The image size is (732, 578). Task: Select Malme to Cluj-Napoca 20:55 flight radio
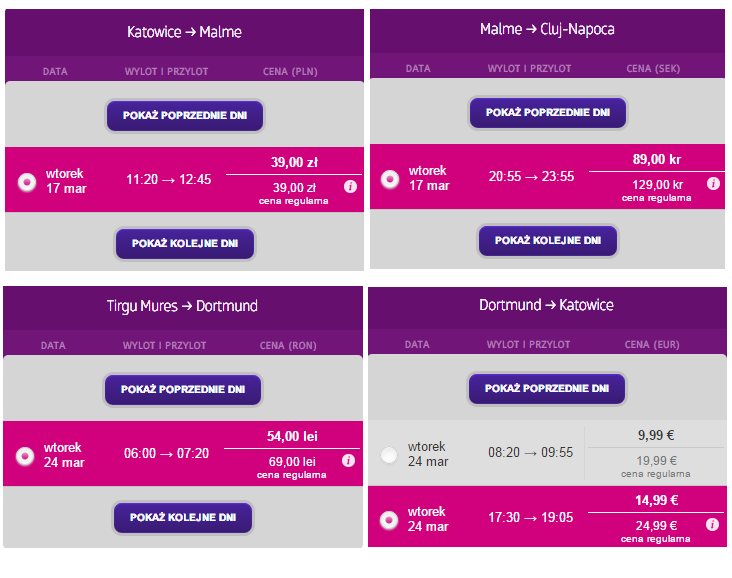pos(390,179)
